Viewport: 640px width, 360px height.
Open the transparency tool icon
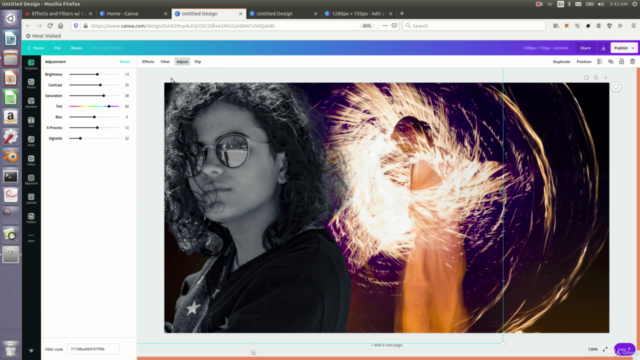click(600, 62)
